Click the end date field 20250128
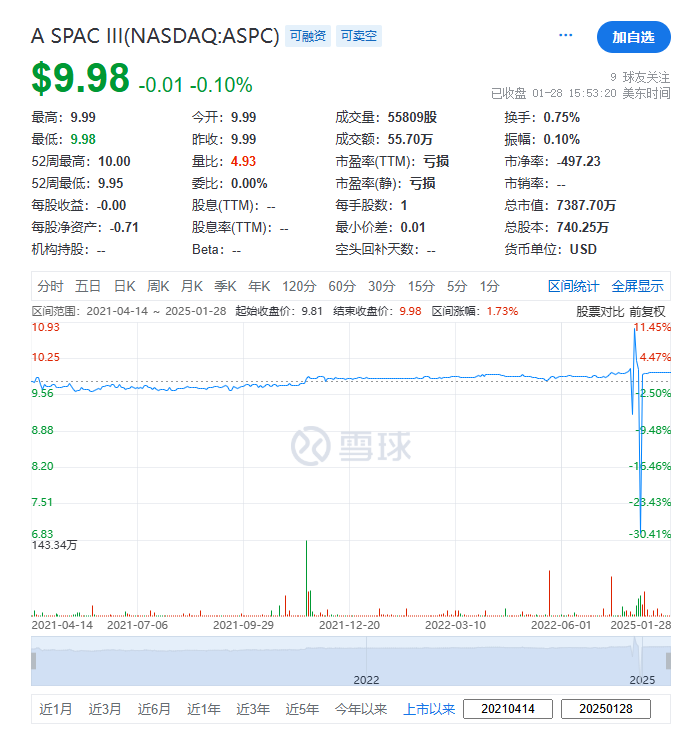This screenshot has width=691, height=735. [x=606, y=709]
